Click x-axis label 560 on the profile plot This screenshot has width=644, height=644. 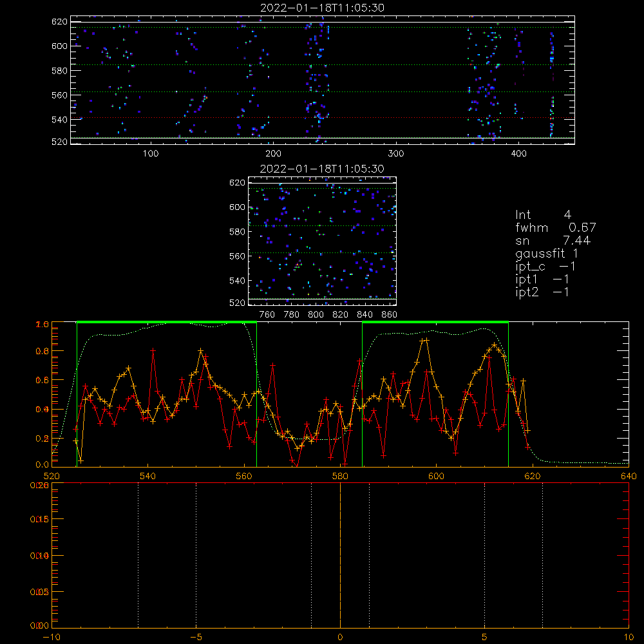pos(244,476)
